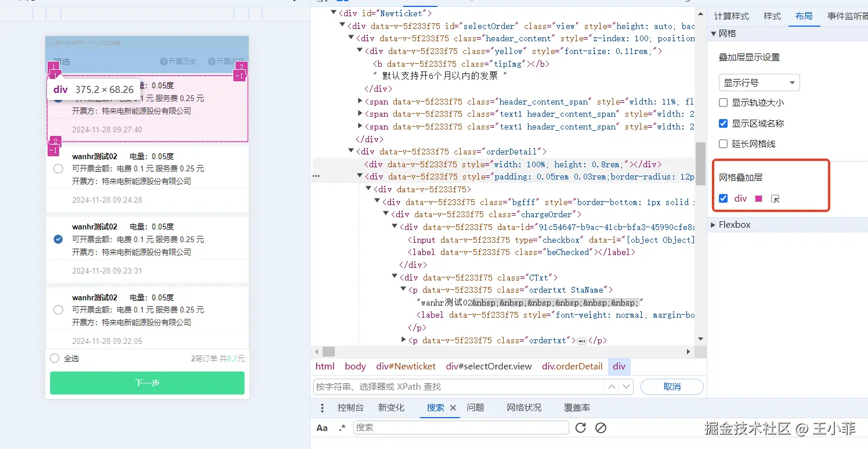Switch to the 计算样式 tab
The width and height of the screenshot is (868, 449).
coord(731,16)
